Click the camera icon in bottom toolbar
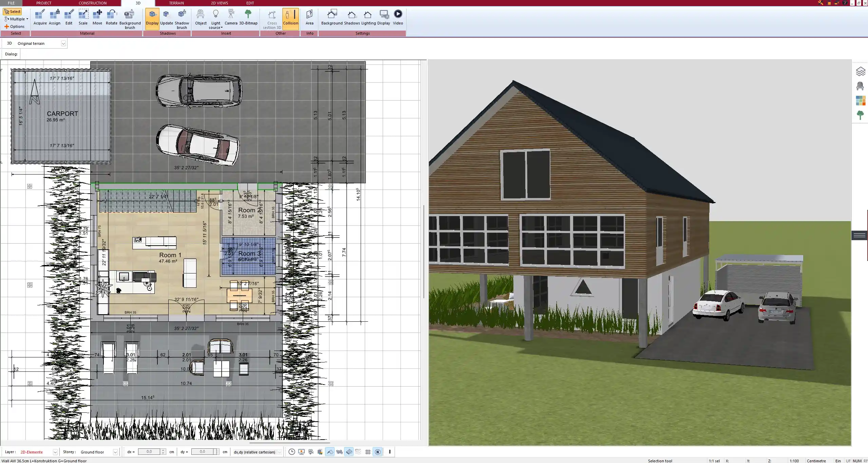This screenshot has width=868, height=463. (311, 452)
